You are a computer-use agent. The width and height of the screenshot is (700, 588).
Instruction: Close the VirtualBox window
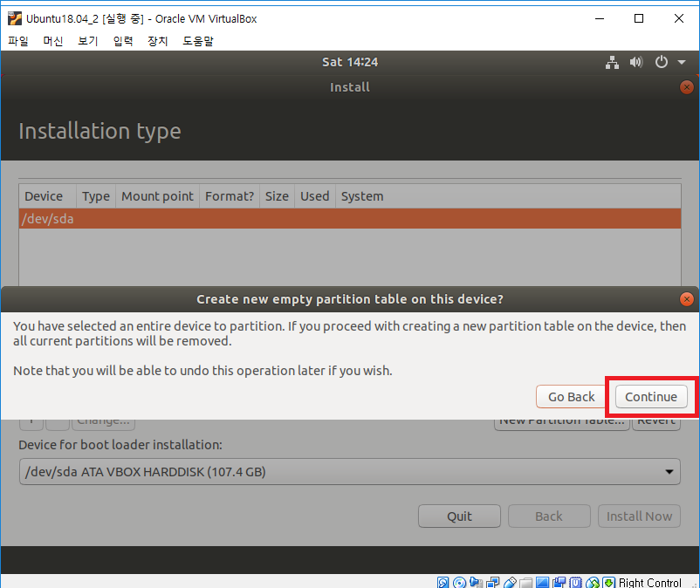678,18
